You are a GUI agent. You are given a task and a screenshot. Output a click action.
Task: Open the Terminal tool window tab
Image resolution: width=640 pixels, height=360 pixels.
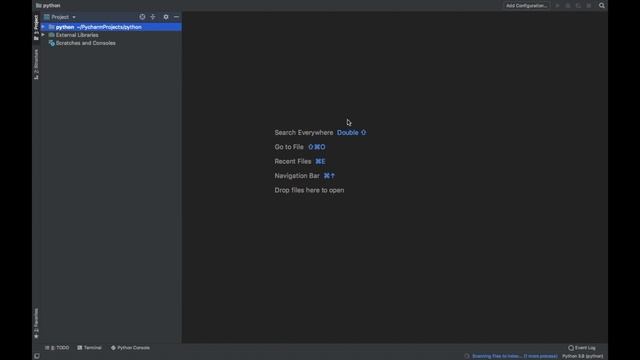pyautogui.click(x=89, y=348)
